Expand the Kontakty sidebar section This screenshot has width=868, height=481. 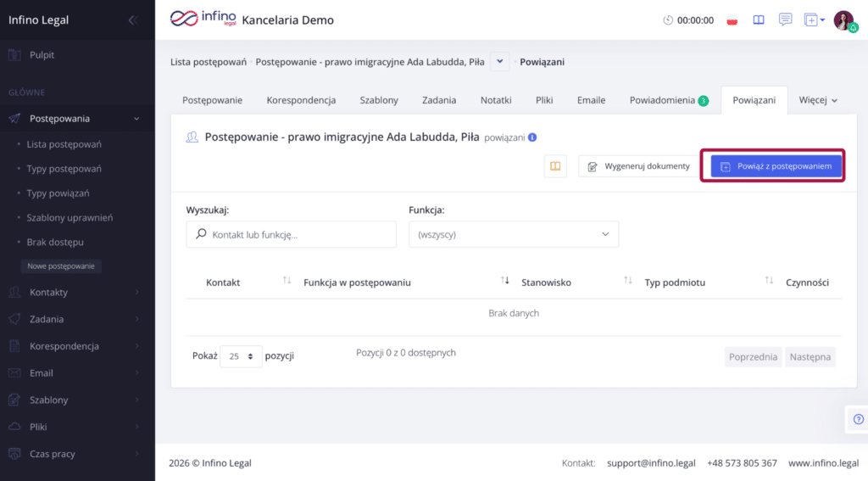(136, 292)
